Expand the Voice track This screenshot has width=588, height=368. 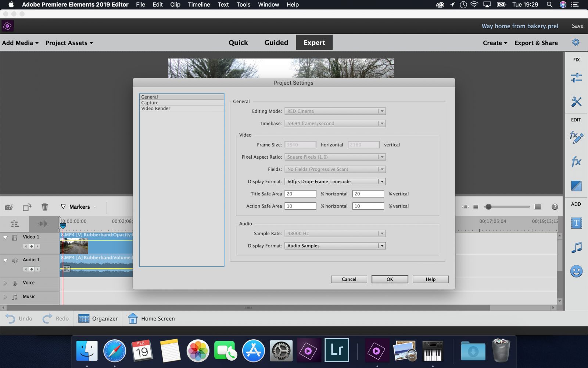(x=5, y=283)
